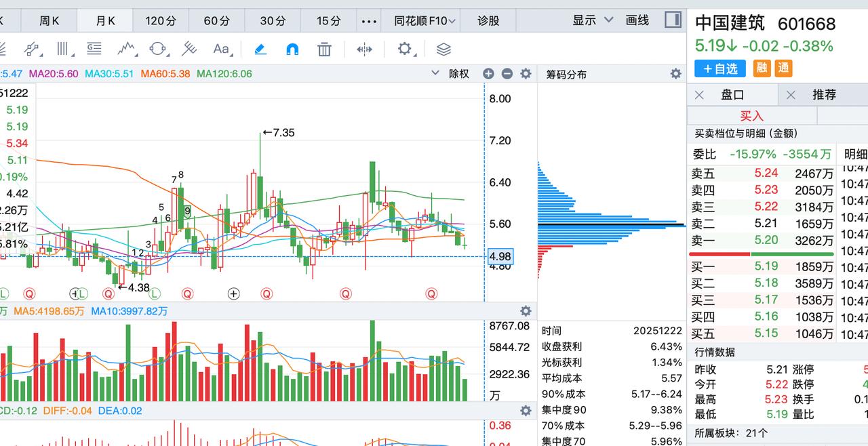Expand the 除权 adjustment dropdown

coord(458,73)
